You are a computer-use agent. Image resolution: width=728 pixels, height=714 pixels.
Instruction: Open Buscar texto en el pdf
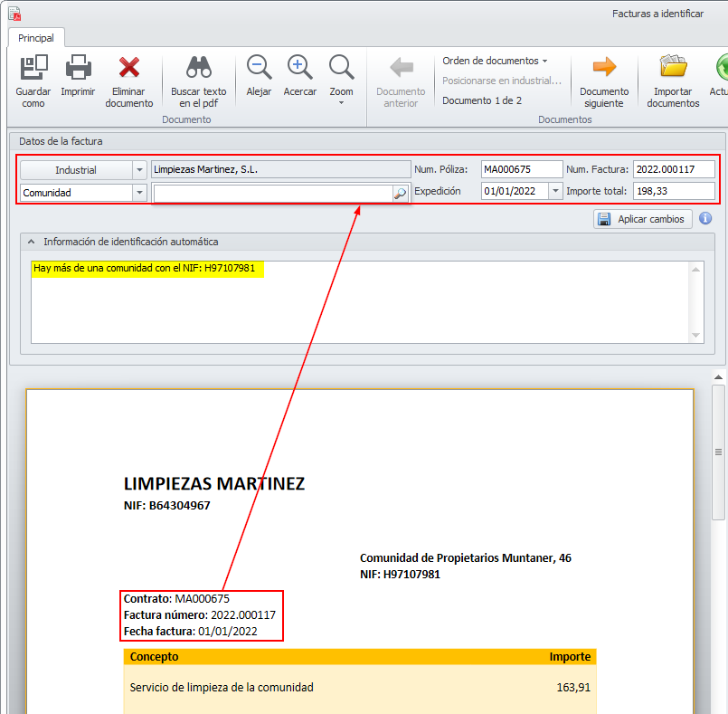pyautogui.click(x=199, y=69)
